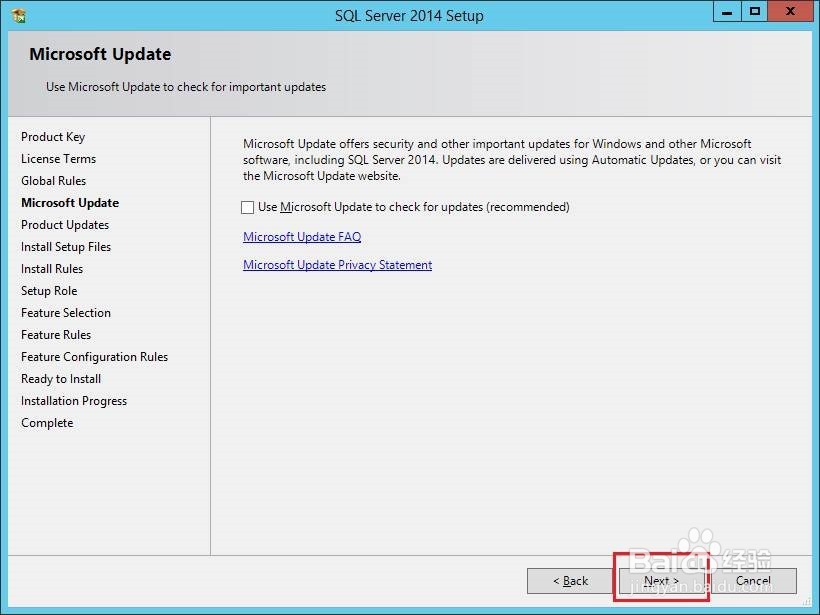Click the Microsoft Update page heading
820x615 pixels.
tap(100, 54)
